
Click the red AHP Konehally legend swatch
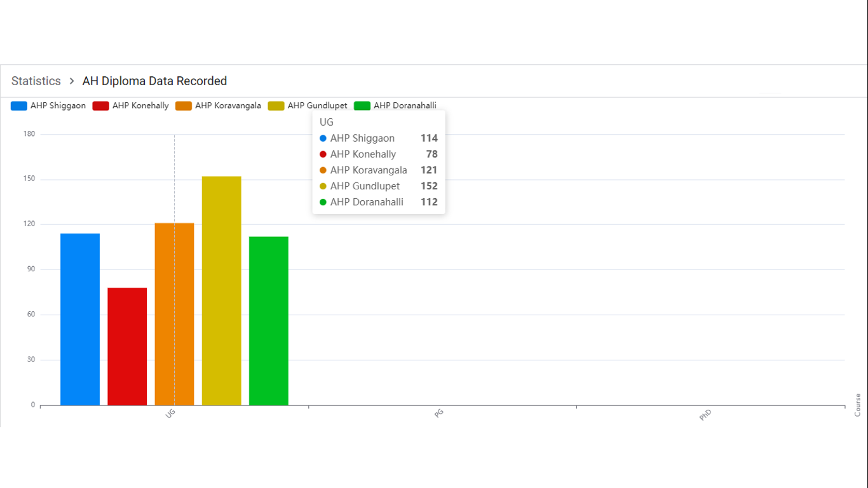click(x=101, y=106)
